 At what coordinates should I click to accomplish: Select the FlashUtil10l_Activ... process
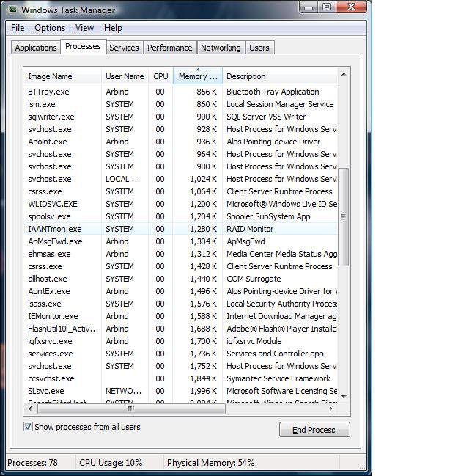click(x=180, y=329)
